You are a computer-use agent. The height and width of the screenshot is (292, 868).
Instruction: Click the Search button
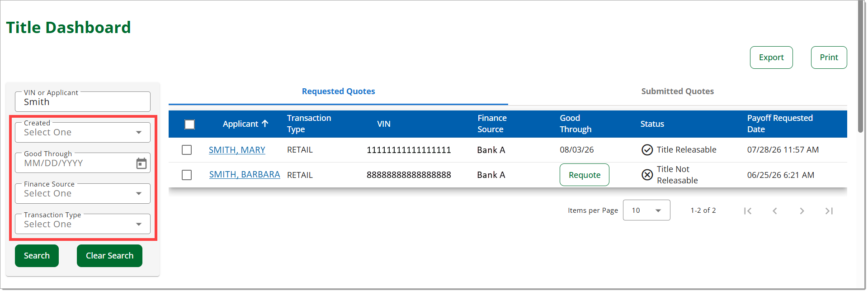point(37,256)
